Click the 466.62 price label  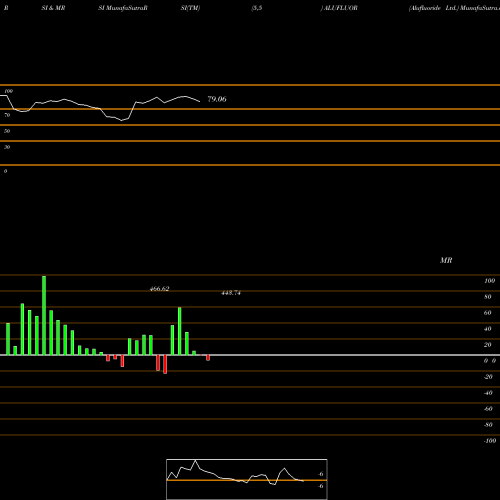click(x=159, y=289)
